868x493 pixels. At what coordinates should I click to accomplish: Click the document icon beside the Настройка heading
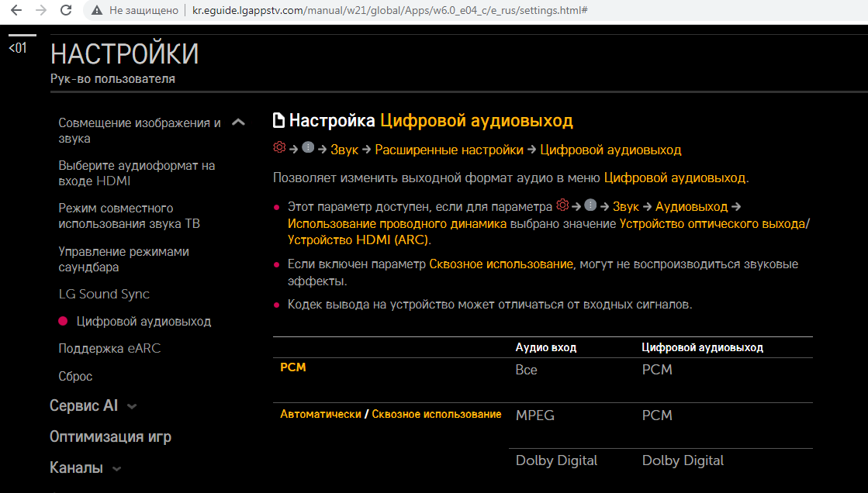click(279, 121)
